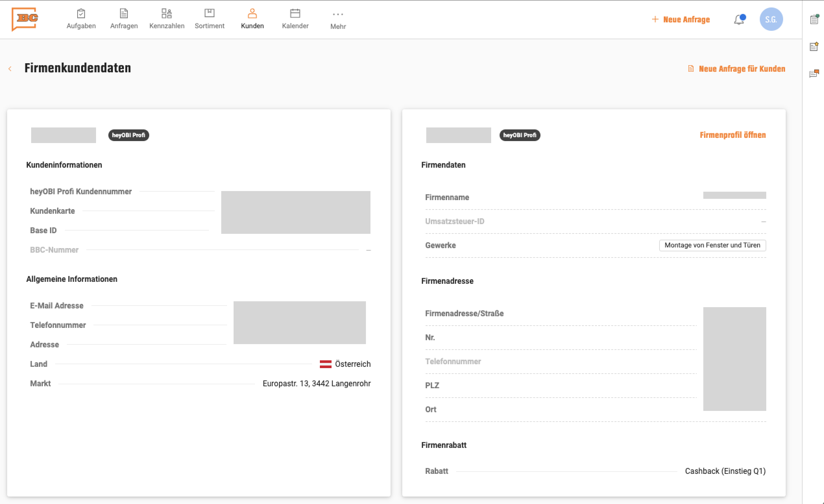Click the Neue Anfrage plus button
The height and width of the screenshot is (504, 824).
[x=681, y=20]
